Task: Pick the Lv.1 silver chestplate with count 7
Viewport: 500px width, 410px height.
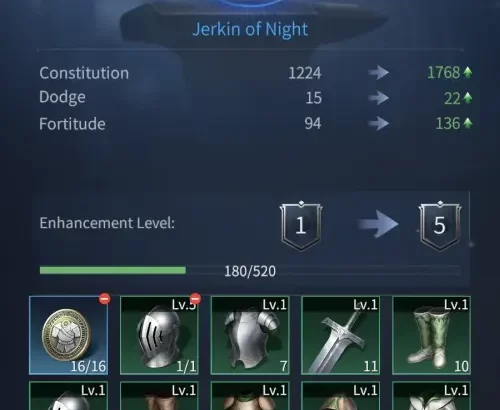Action: pos(250,335)
